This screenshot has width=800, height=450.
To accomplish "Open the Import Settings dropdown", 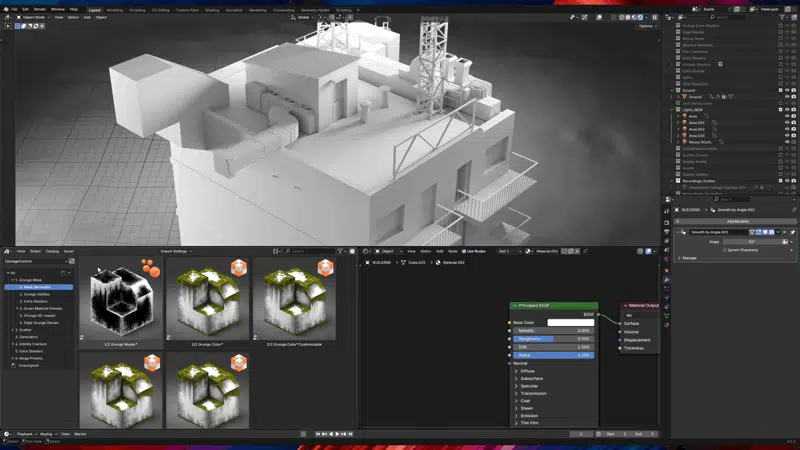I will (176, 252).
